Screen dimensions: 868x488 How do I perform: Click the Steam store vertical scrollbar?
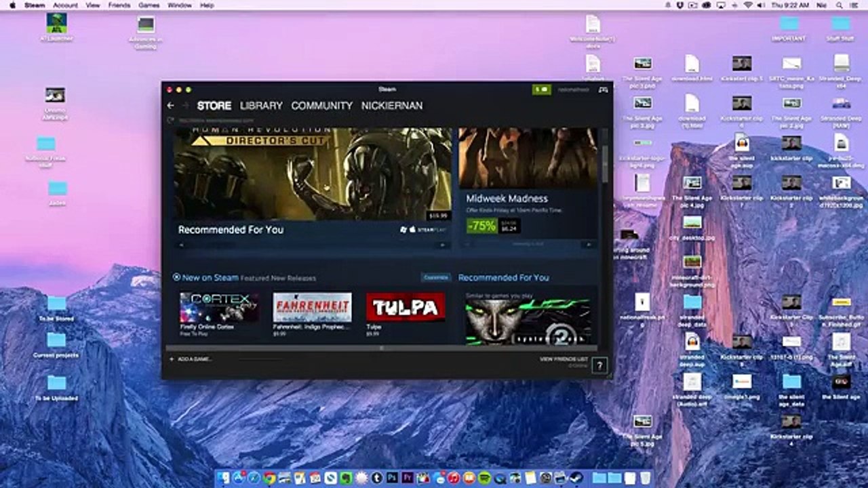605,163
